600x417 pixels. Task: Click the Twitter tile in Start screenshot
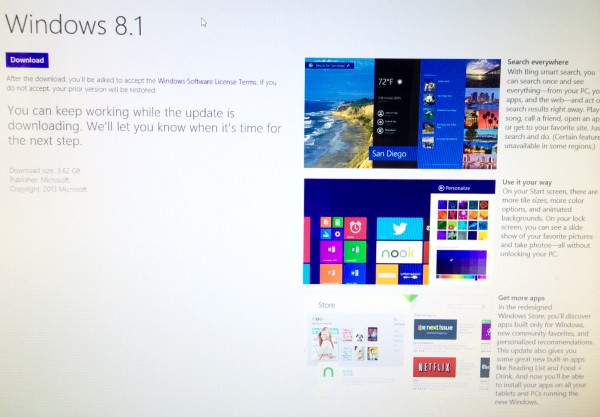point(400,228)
